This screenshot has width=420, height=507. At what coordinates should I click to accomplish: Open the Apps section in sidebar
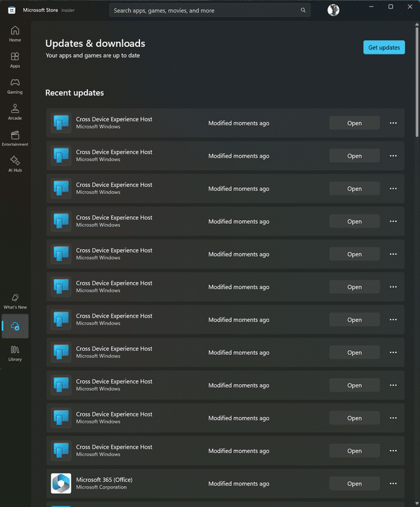tap(15, 60)
